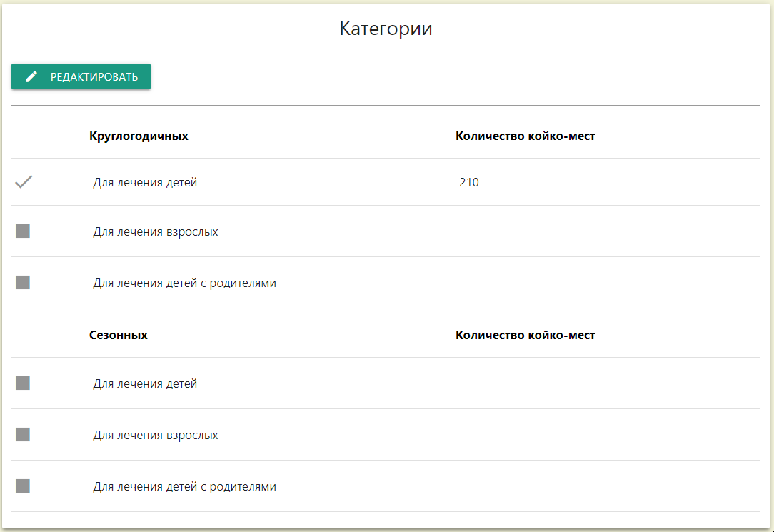The image size is (774, 532).
Task: Click Количество койко-мест header in Сезонных section
Action: (x=526, y=335)
